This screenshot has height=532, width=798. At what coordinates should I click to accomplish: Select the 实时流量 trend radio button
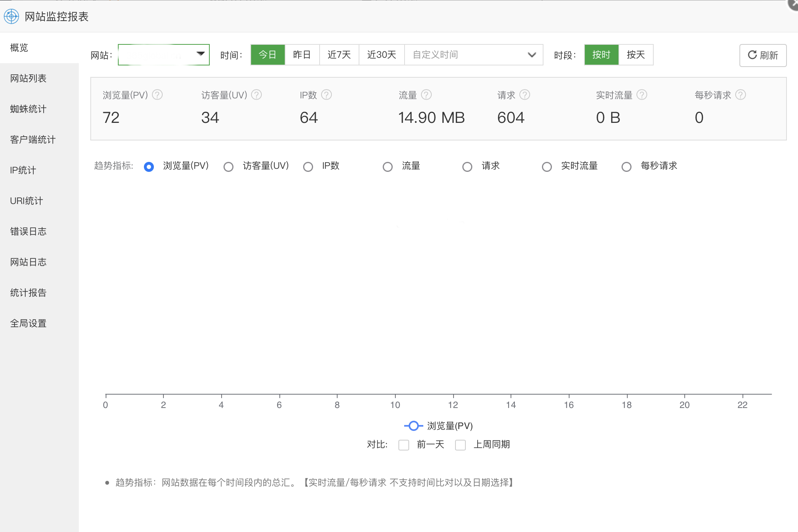coord(547,167)
